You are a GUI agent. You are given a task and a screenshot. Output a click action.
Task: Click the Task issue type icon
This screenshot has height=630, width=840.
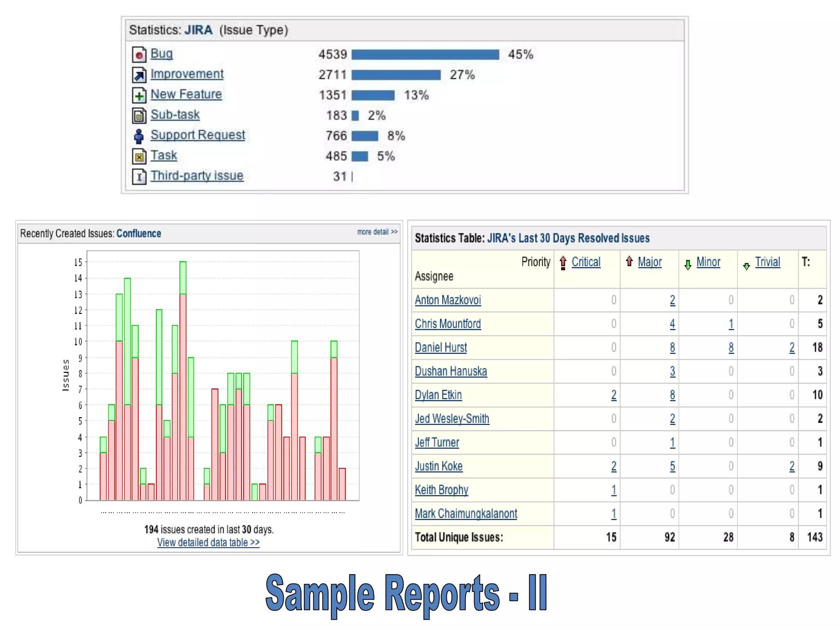[139, 157]
